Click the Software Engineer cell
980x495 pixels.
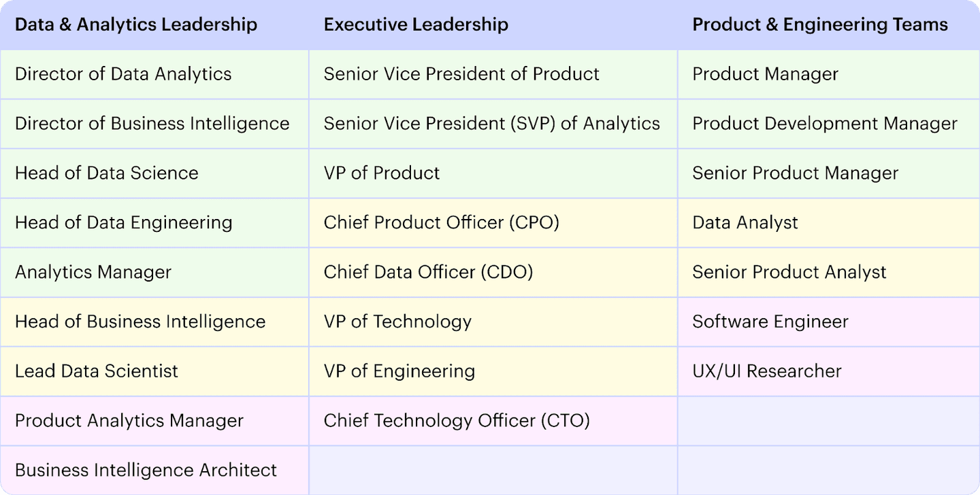click(x=770, y=322)
